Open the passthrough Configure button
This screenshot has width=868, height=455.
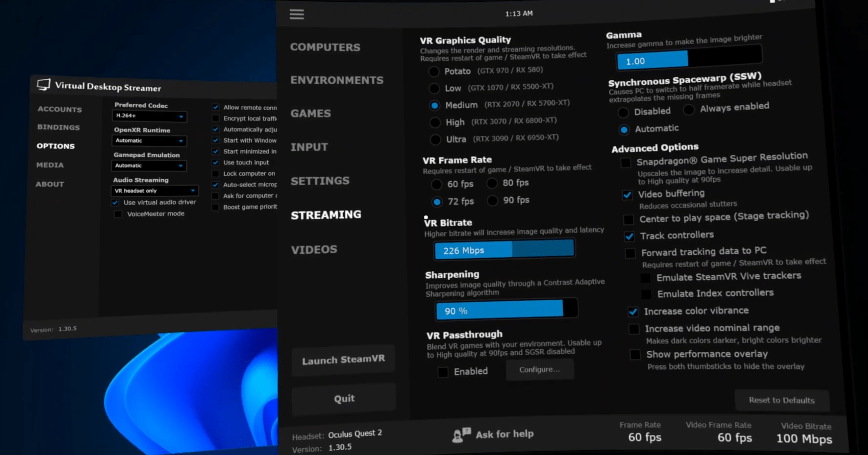coord(540,370)
